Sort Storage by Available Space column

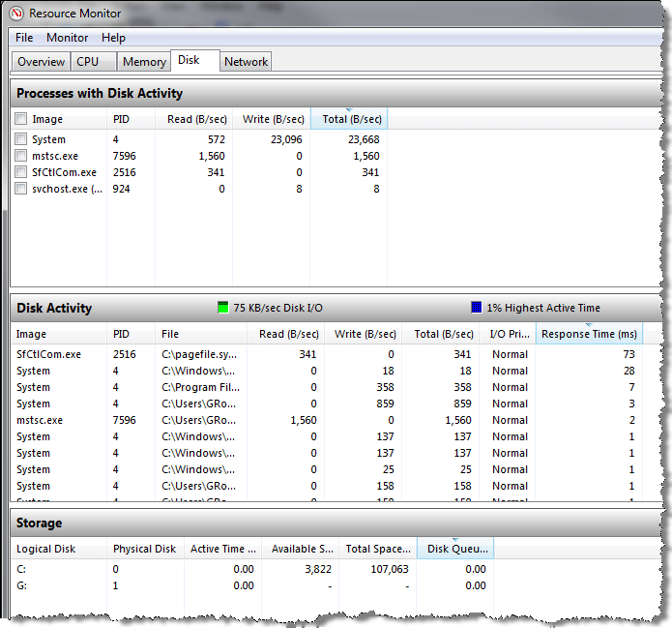point(301,549)
